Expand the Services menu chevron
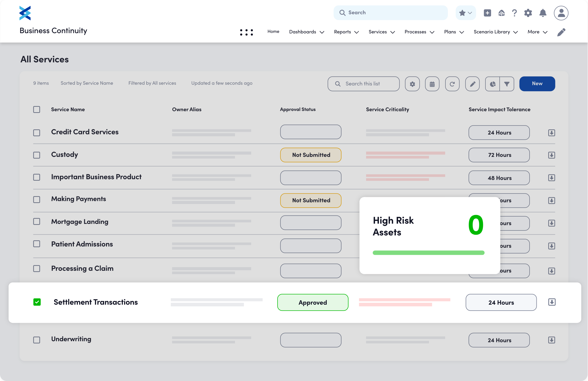This screenshot has width=588, height=381. pos(392,32)
